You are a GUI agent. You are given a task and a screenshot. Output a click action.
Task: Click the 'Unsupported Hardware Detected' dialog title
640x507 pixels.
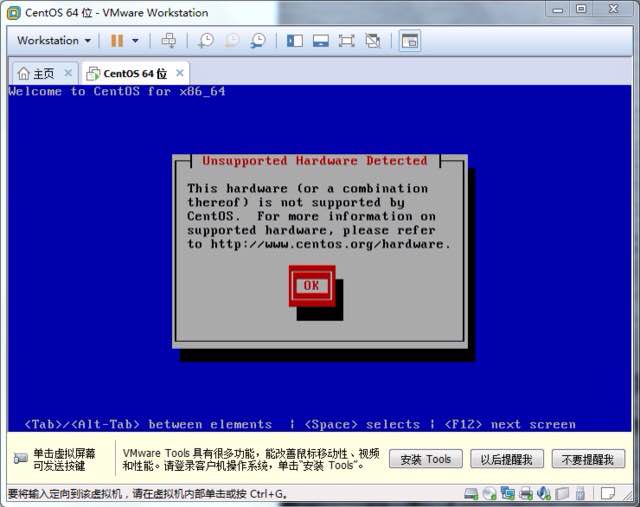point(315,160)
